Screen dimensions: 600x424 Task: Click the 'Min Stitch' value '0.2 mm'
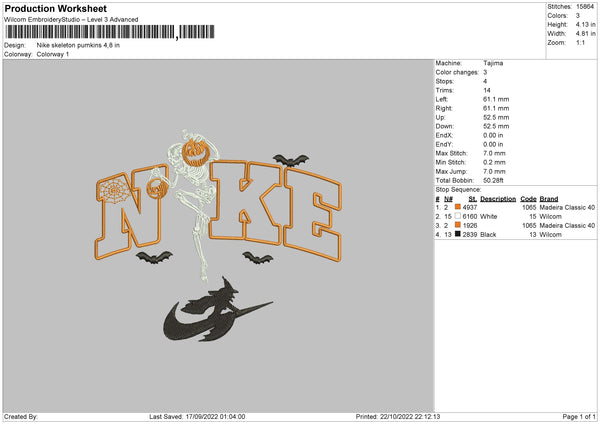click(494, 162)
